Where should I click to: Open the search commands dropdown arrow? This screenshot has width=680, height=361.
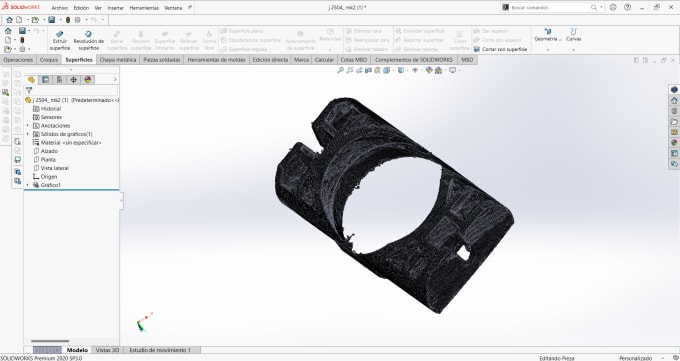click(601, 7)
